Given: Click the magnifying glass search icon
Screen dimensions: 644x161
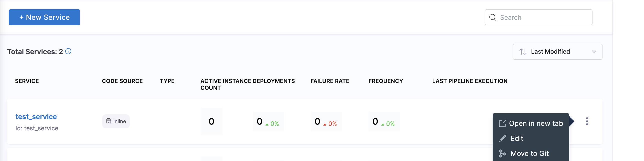Looking at the screenshot, I should (x=493, y=17).
